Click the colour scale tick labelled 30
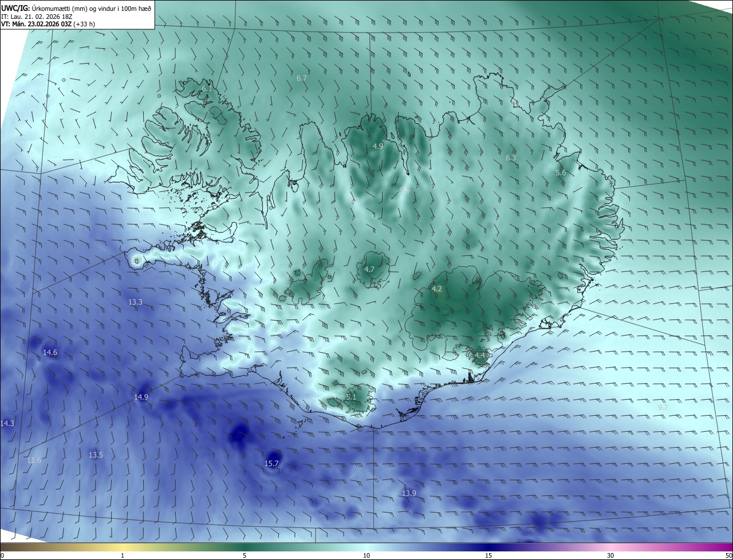 tap(610, 556)
